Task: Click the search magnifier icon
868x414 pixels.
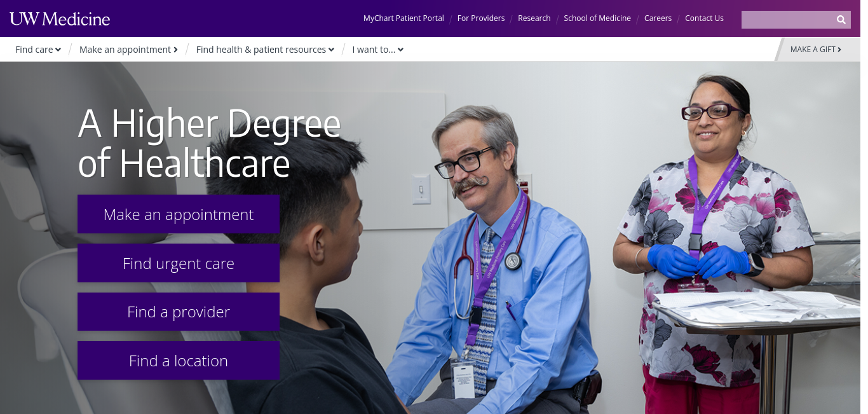Action: click(x=841, y=20)
